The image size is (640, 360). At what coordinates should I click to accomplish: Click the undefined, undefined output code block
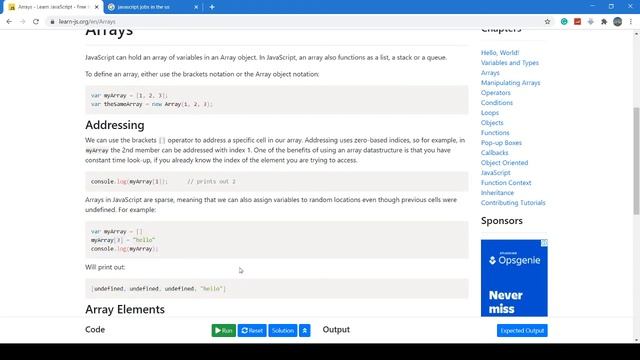277,289
